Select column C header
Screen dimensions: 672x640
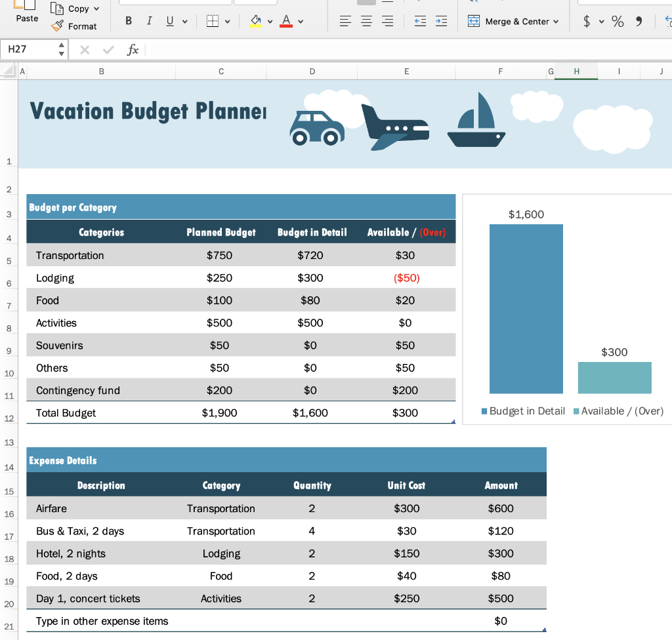221,71
